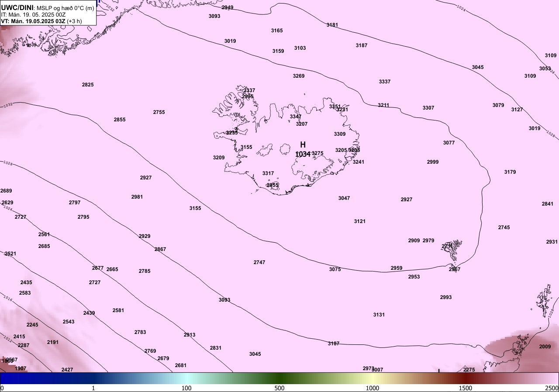This screenshot has width=559, height=392.
Task: Click the 0 label on the color scale
Action: tap(2, 388)
